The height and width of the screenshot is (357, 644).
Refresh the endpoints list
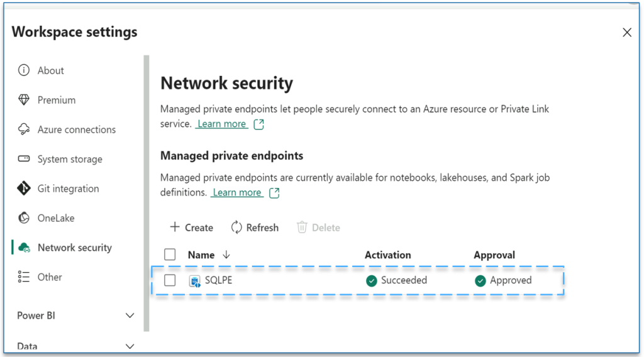[255, 228]
